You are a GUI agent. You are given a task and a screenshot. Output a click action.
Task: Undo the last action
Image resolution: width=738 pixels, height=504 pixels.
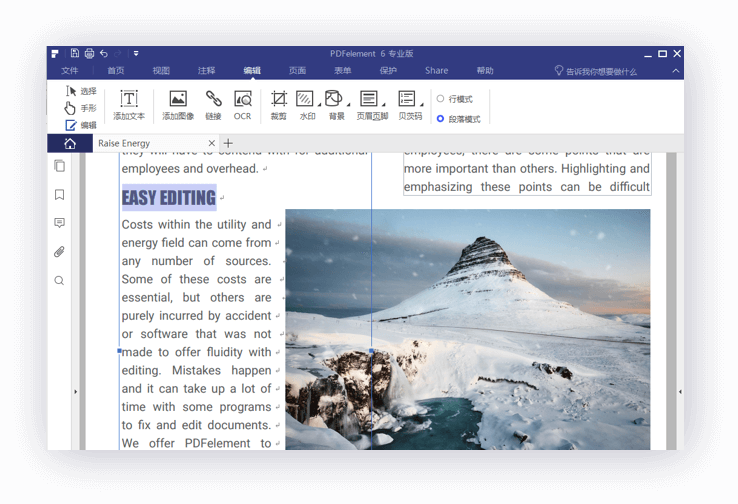point(104,54)
